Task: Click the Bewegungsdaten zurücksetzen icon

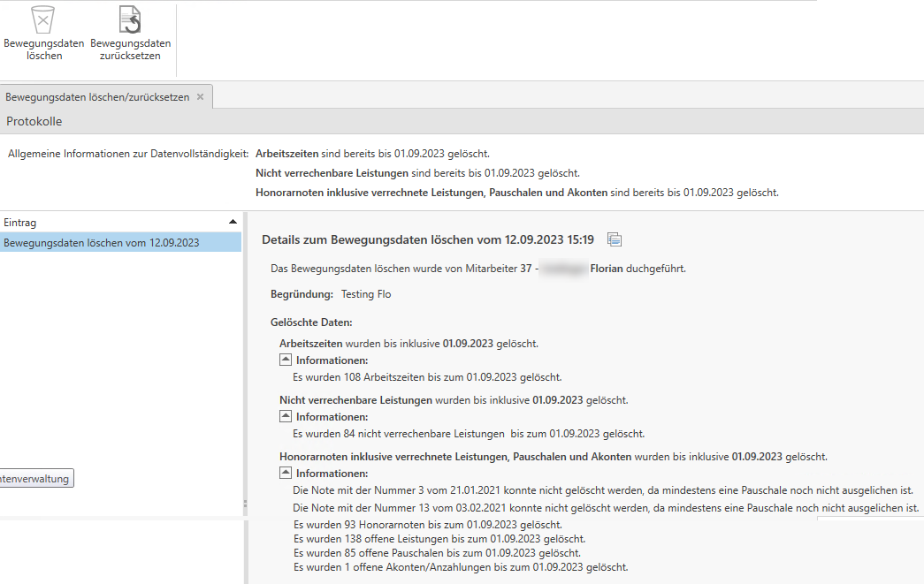Action: [x=130, y=19]
